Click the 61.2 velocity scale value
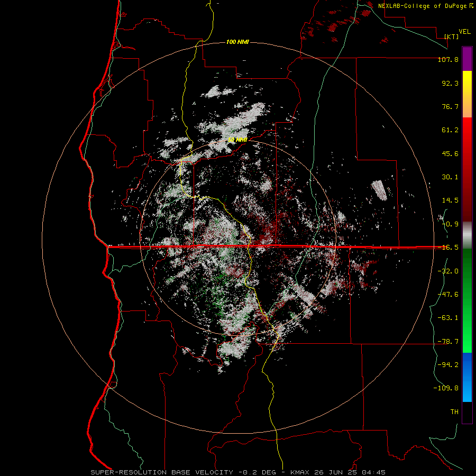The width and height of the screenshot is (476, 476). coord(450,130)
